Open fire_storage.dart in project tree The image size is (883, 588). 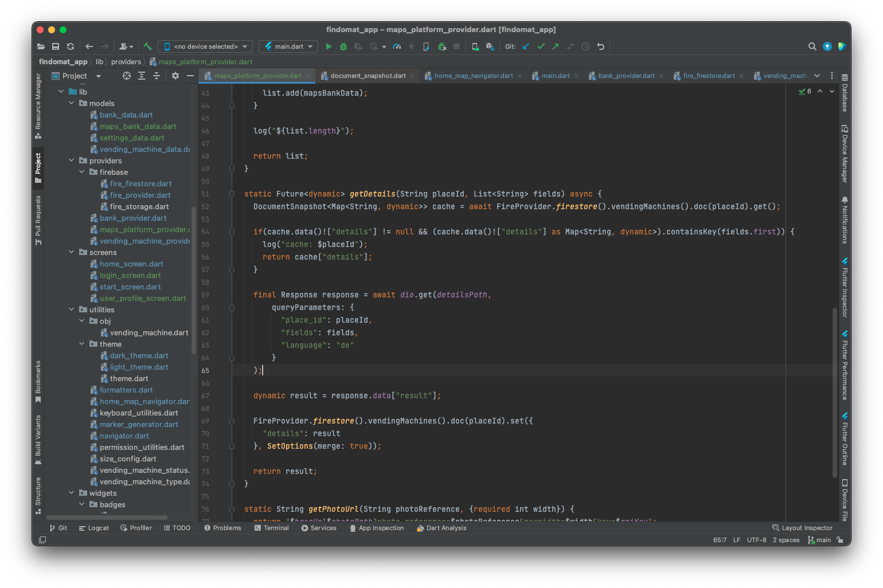click(x=139, y=206)
